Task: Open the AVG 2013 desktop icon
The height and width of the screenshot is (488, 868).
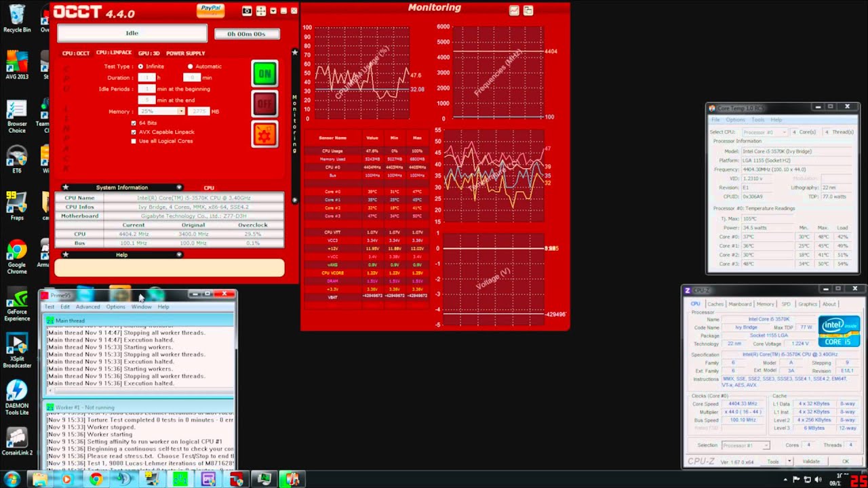Action: (17, 66)
